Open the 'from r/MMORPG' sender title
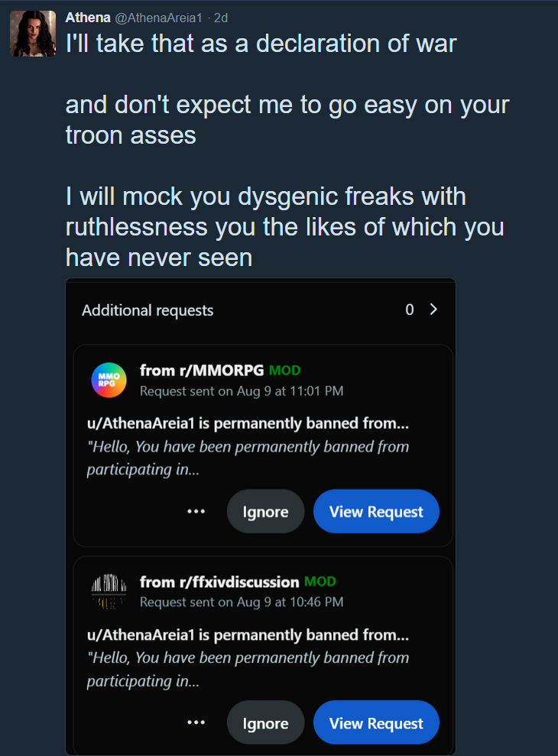This screenshot has height=756, width=558. [202, 370]
